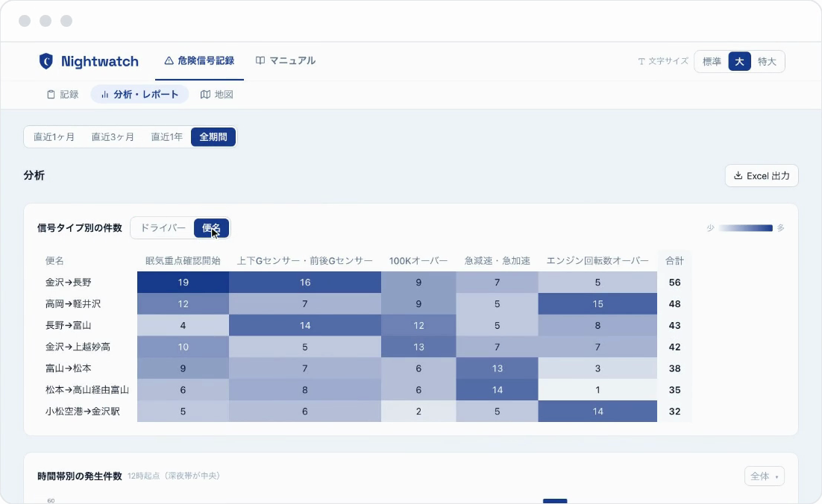
Task: Switch to the 記録 subtab
Action: (x=63, y=94)
